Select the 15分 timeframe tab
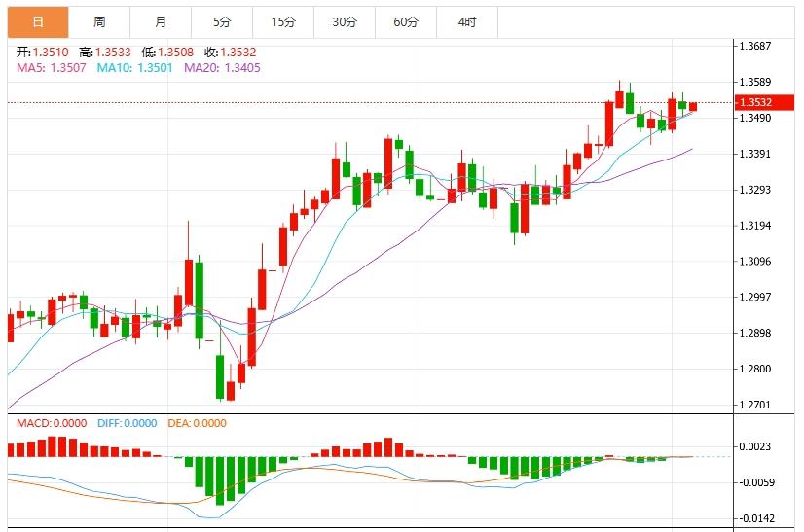Image resolution: width=804 pixels, height=532 pixels. (282, 21)
